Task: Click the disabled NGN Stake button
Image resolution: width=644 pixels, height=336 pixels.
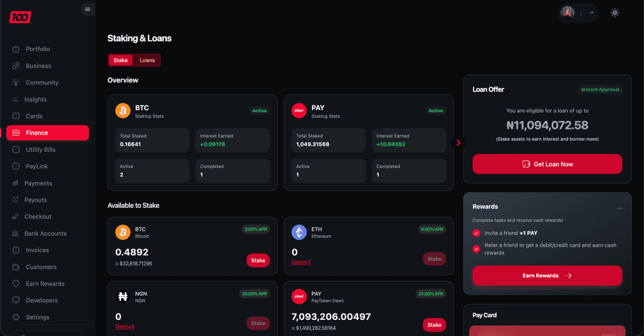Action: point(258,323)
